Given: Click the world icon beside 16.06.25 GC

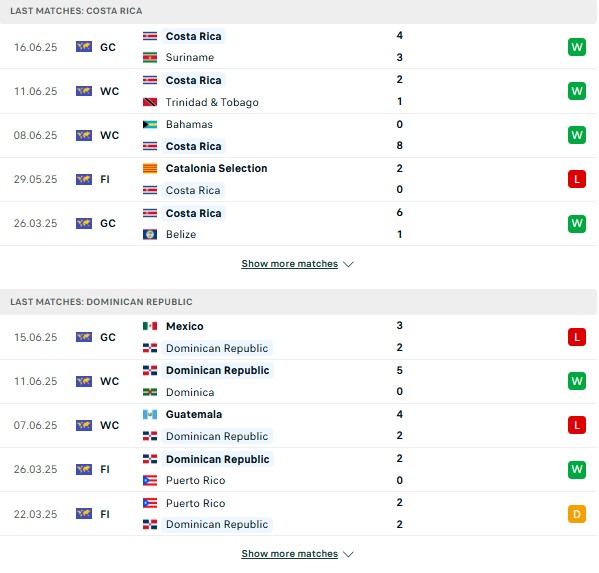Looking at the screenshot, I should pos(84,47).
